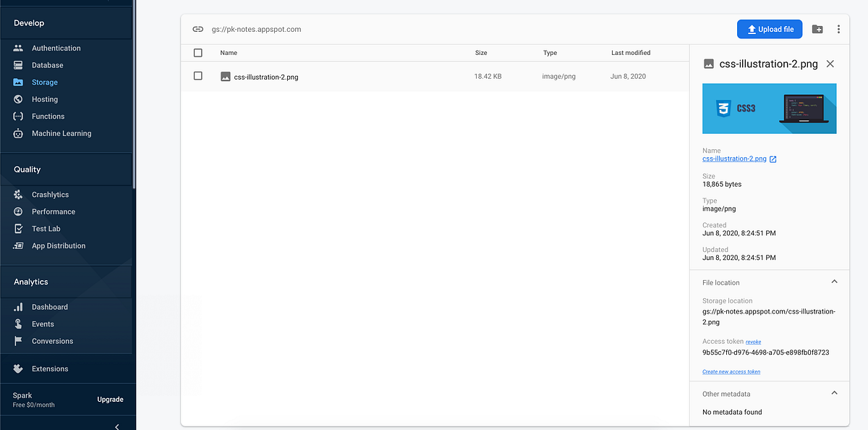Image resolution: width=868 pixels, height=430 pixels.
Task: Click the Jun 8, 2020 date cell
Action: 629,76
